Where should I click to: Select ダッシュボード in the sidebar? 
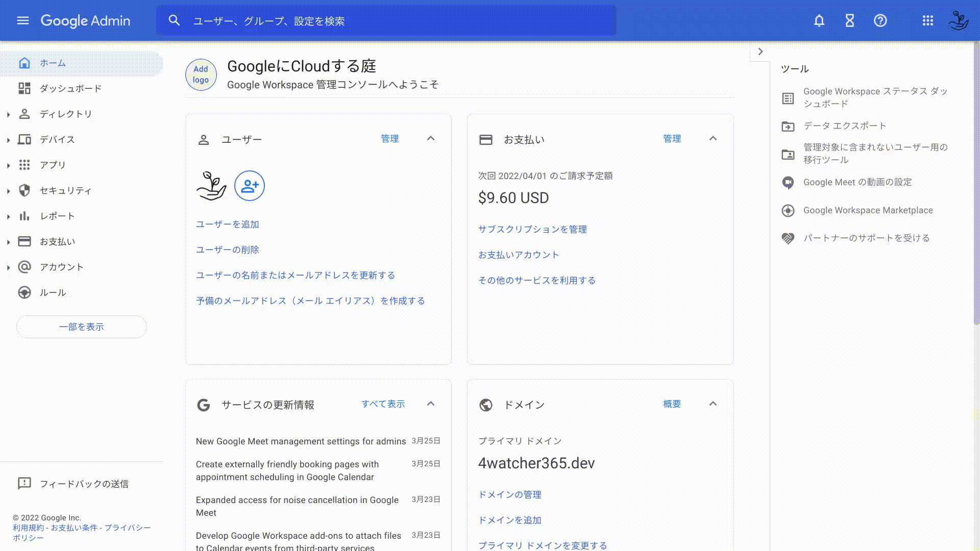tap(70, 88)
